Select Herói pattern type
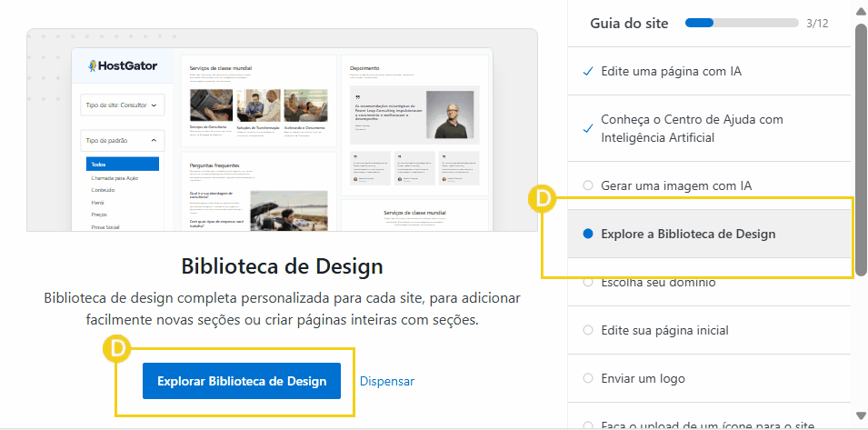This screenshot has width=868, height=430. point(98,203)
